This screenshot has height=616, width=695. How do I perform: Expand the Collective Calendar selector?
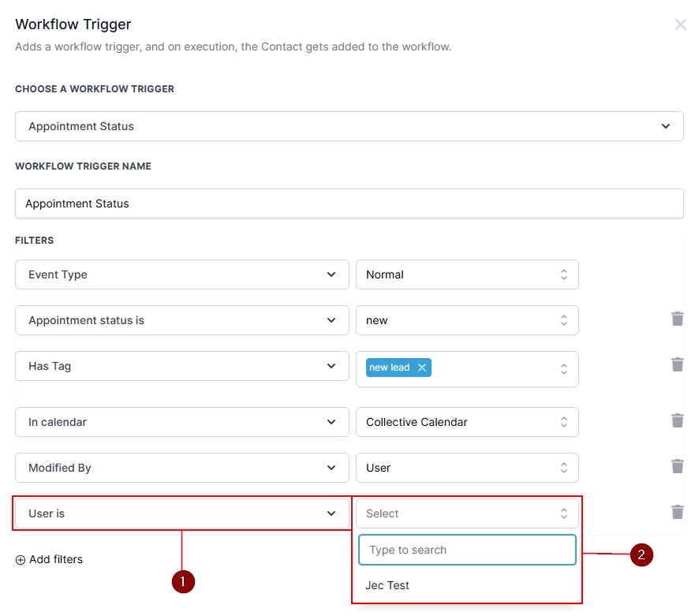tap(467, 422)
